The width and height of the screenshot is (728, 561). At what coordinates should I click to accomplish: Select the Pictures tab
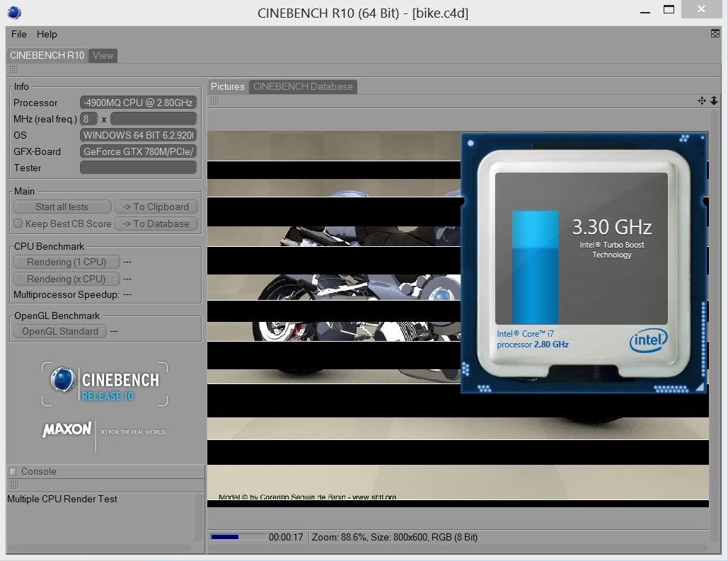point(228,86)
